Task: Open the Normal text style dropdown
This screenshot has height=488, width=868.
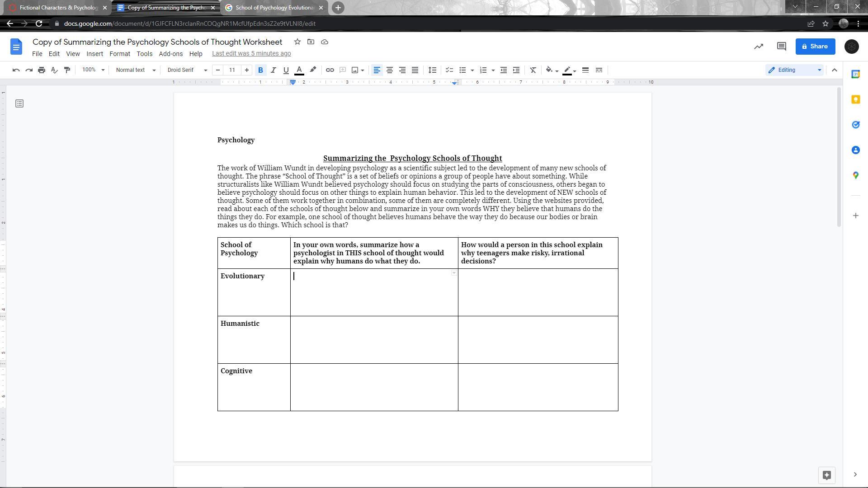Action: pos(136,70)
